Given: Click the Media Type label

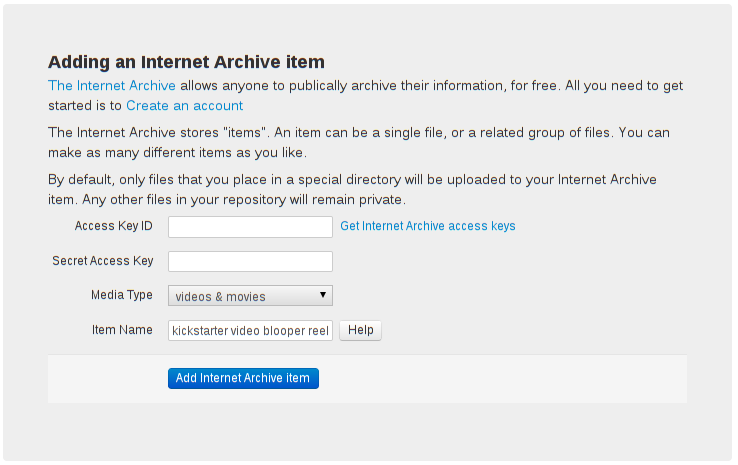Looking at the screenshot, I should tap(122, 295).
